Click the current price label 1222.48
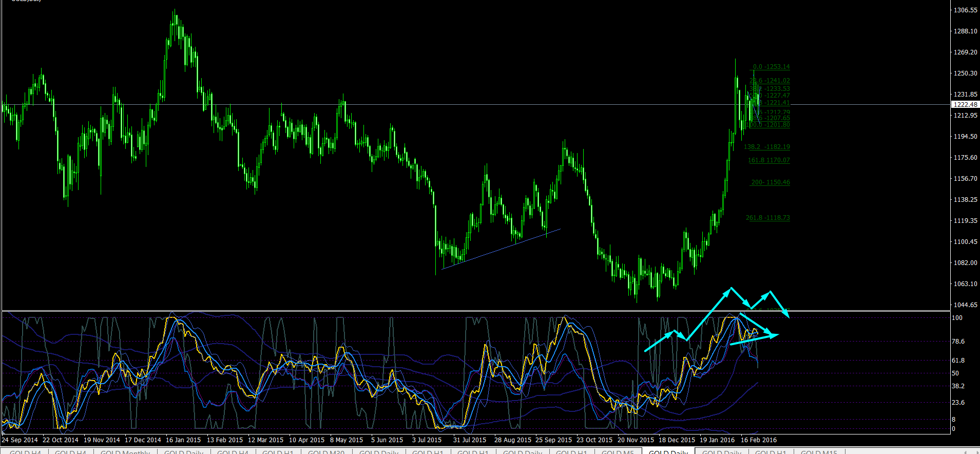Viewport: 980px width, 454px height. [x=965, y=104]
